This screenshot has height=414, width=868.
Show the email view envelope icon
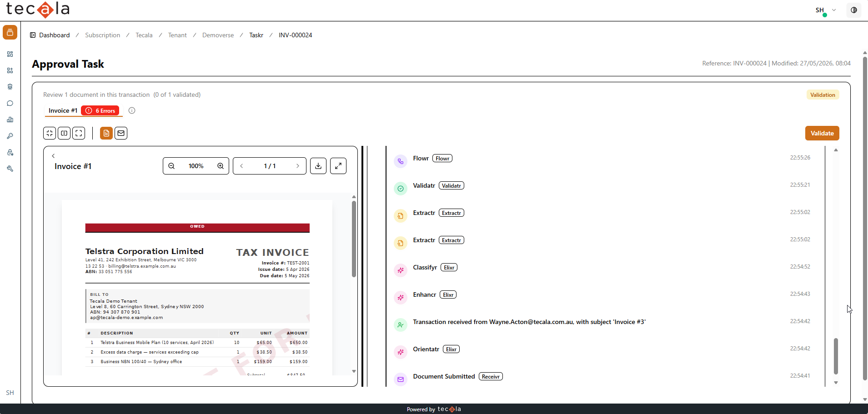121,133
